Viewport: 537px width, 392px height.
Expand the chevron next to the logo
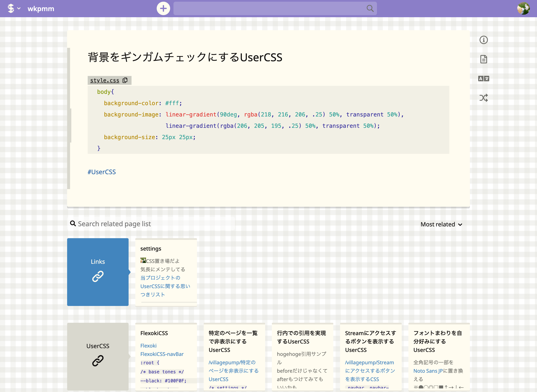(x=19, y=9)
